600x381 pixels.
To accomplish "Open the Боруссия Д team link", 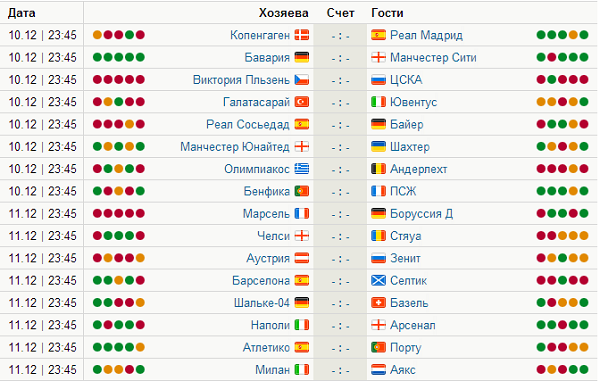I will click(421, 213).
